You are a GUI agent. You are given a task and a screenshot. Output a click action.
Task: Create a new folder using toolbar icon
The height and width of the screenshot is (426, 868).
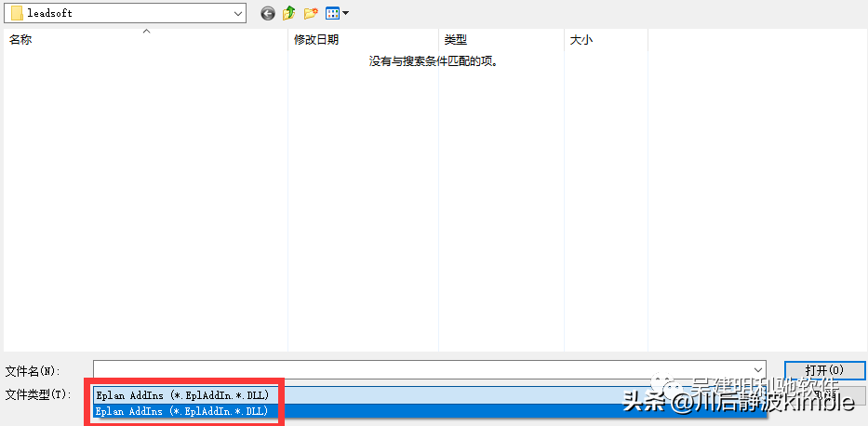coord(312,13)
